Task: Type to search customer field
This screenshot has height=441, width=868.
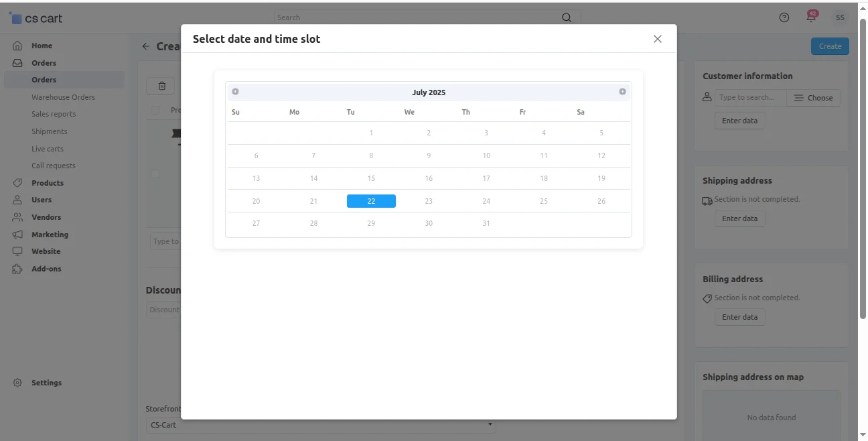Action: point(750,98)
